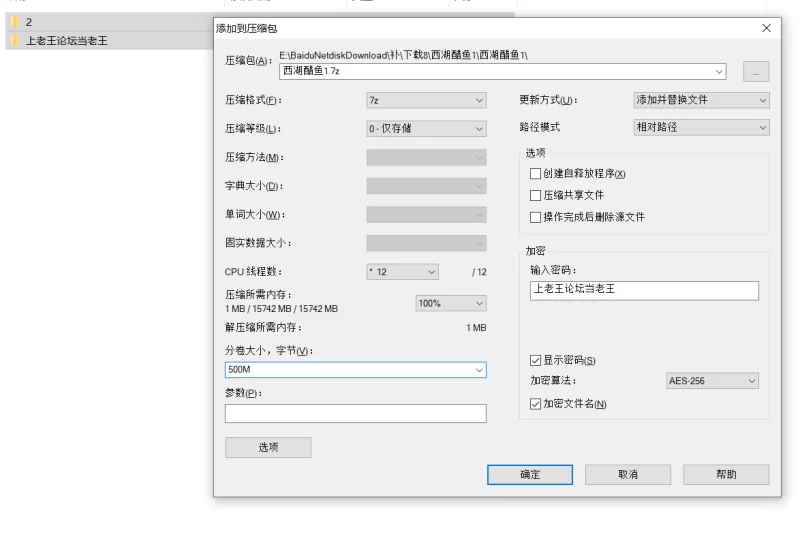Open the 压缩等级 dropdown showing 仅存储
Screen dimensions: 800x545
(426, 129)
